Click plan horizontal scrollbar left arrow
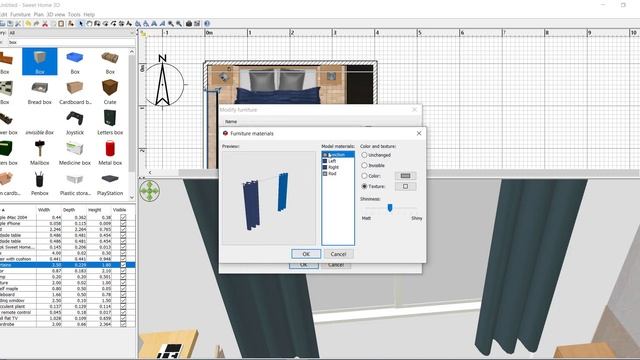Viewport: 640px width, 360px height. tap(150, 173)
